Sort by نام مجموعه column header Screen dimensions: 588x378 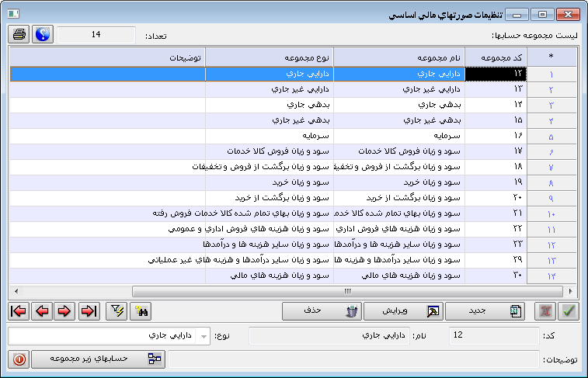399,57
